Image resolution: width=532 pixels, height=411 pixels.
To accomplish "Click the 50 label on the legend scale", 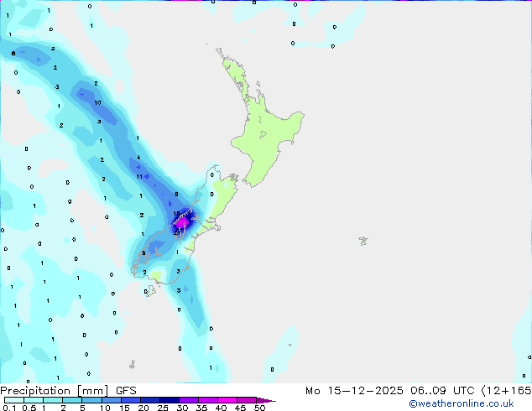I will tap(259, 408).
